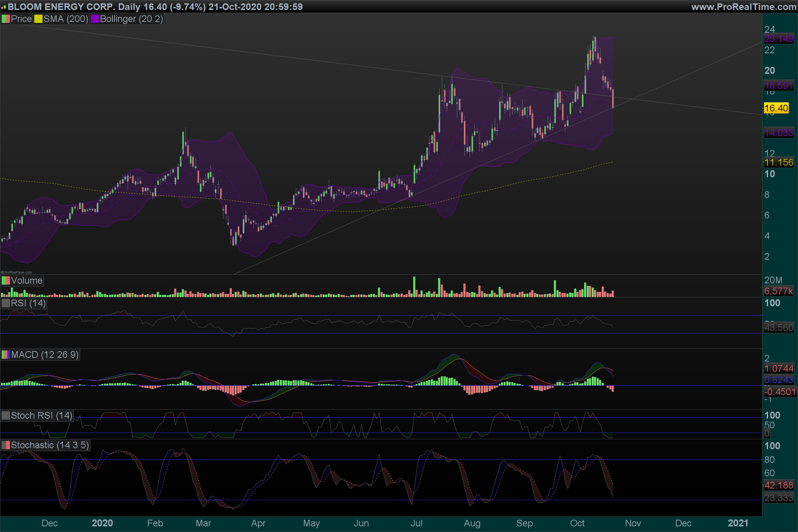
Task: Click the upper Bollinger value 23.149
Action: [x=779, y=39]
